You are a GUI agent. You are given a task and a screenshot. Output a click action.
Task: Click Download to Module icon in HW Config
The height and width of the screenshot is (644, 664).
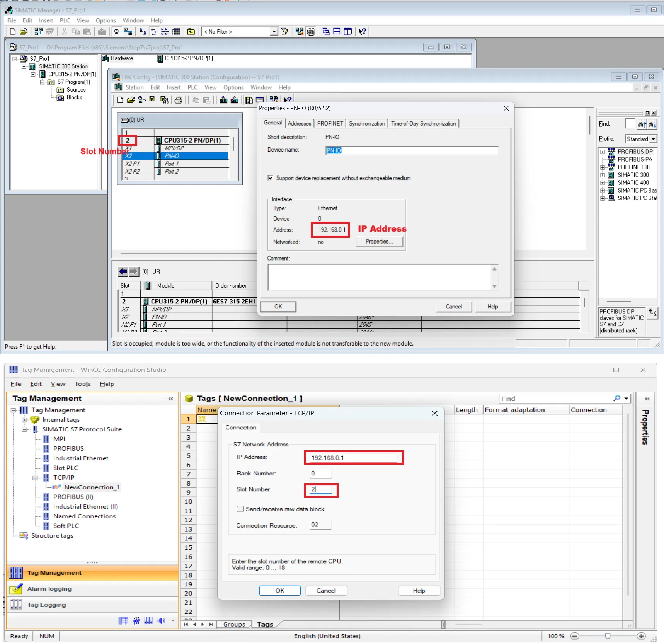click(x=223, y=100)
